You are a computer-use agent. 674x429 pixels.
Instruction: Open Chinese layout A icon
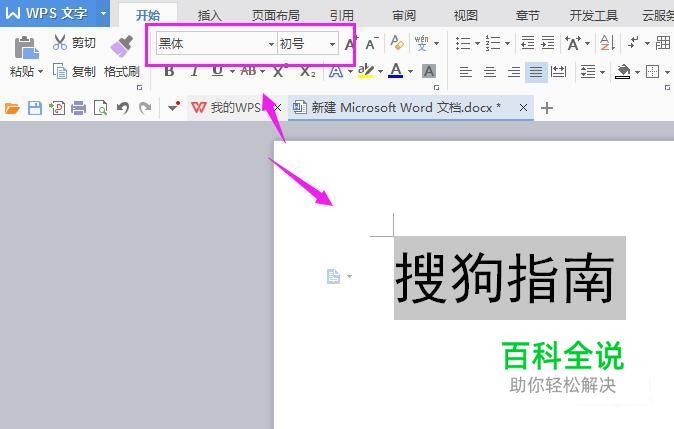pos(573,43)
